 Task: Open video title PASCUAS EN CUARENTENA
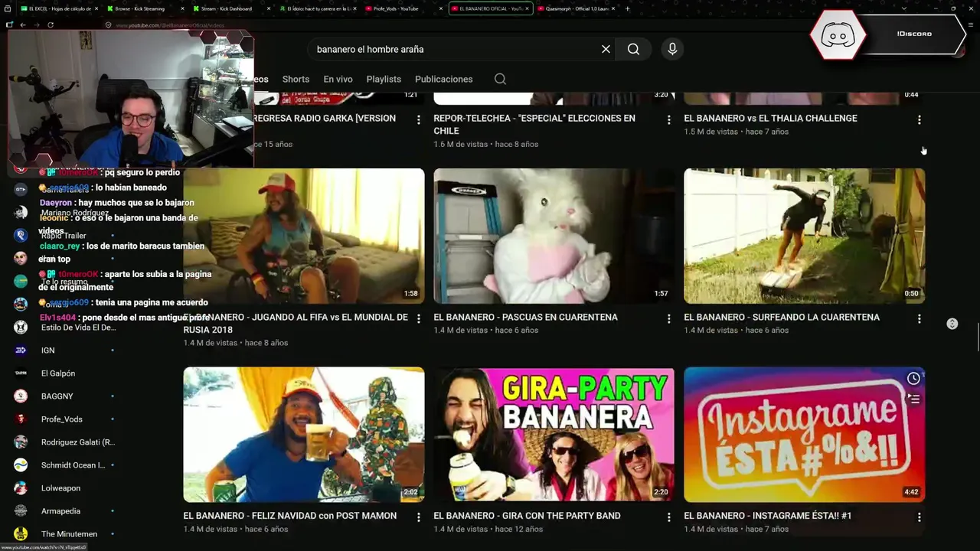pyautogui.click(x=525, y=317)
